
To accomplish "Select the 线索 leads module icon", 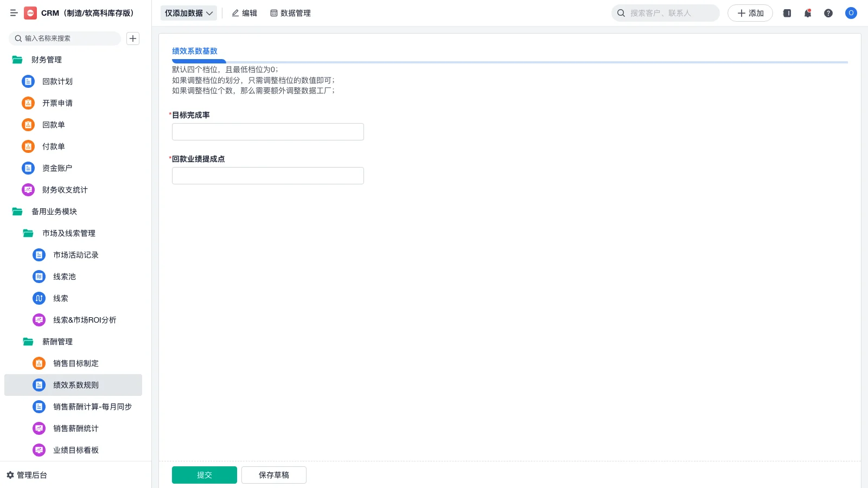I will click(x=39, y=298).
